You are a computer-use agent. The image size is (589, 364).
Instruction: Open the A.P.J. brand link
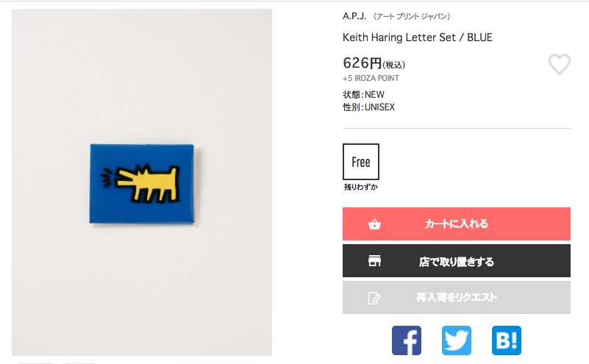[354, 15]
